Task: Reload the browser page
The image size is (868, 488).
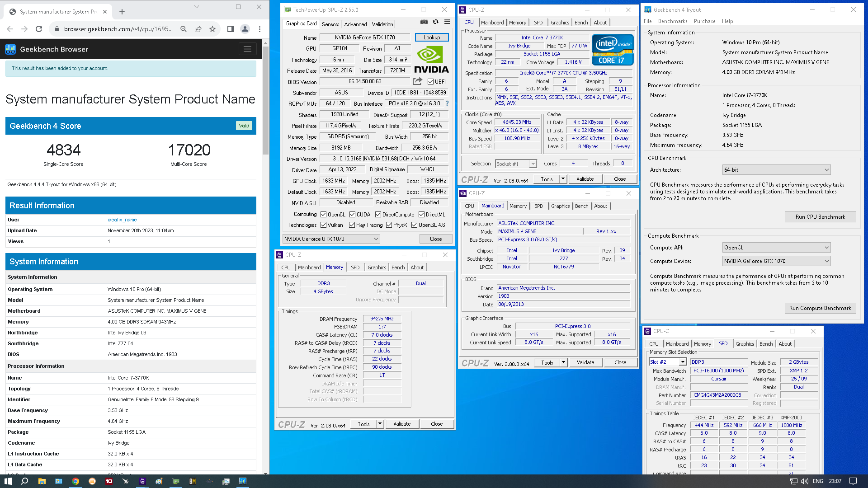Action: (39, 29)
